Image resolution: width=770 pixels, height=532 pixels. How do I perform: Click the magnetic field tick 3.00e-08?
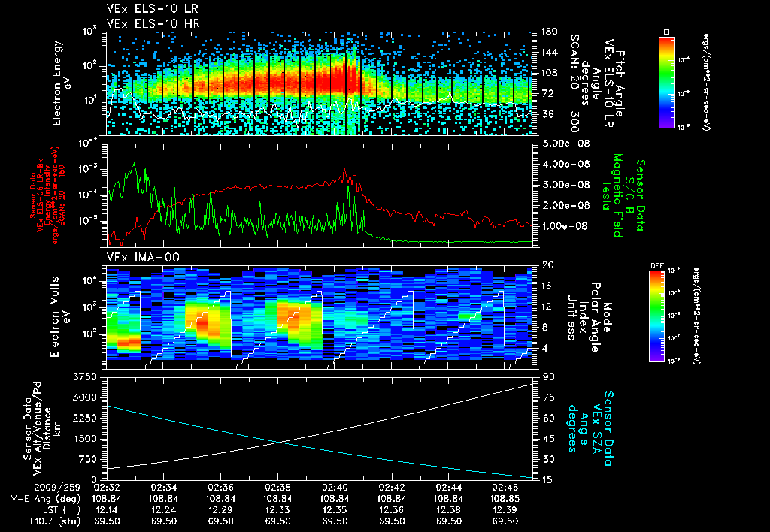[565, 185]
